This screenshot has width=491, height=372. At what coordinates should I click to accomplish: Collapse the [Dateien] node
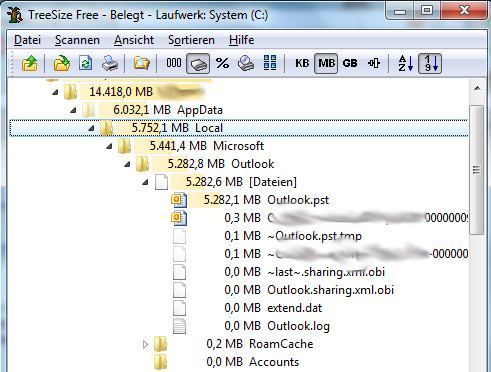point(145,182)
